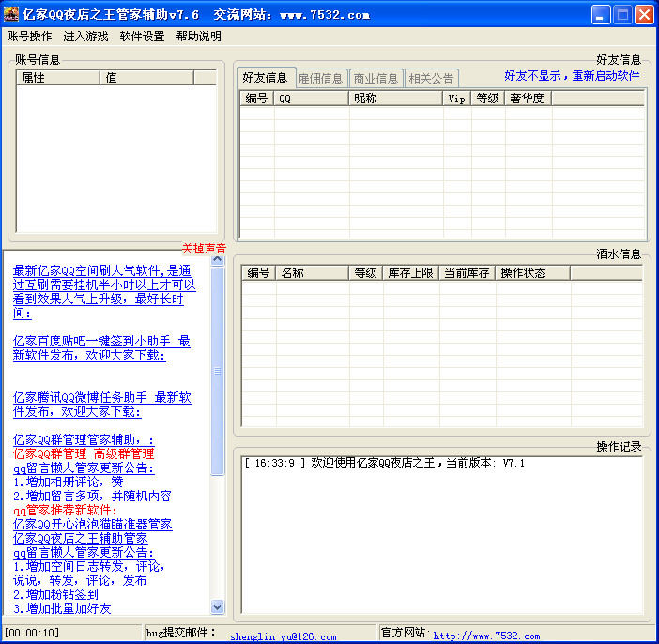Open 亿家QQ群管理管家辅助 link
This screenshot has width=659, height=644.
click(84, 439)
